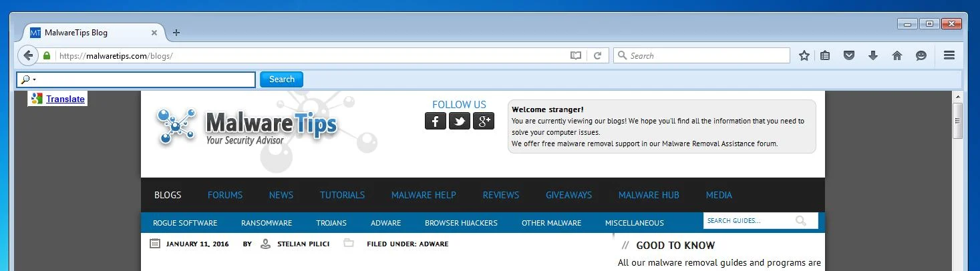Click the Translate link
Screen dimensions: 980x271
click(x=65, y=99)
